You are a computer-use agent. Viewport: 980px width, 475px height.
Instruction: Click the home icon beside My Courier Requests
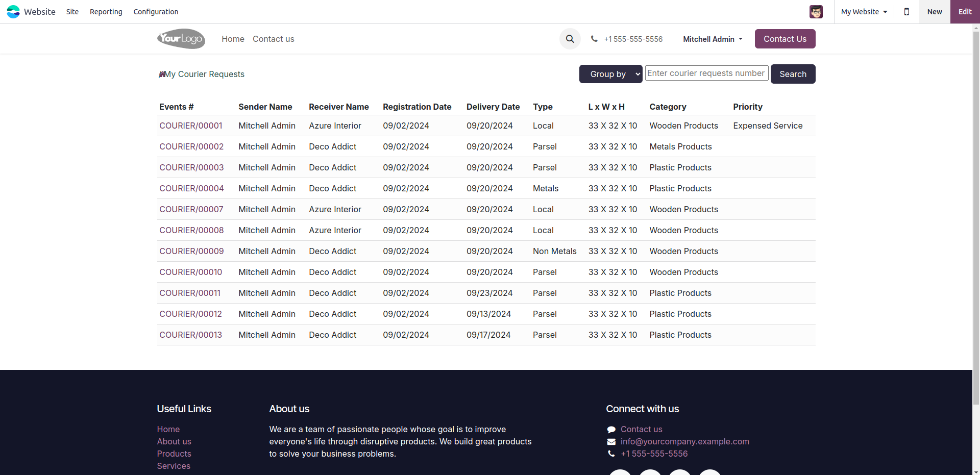[x=162, y=74]
